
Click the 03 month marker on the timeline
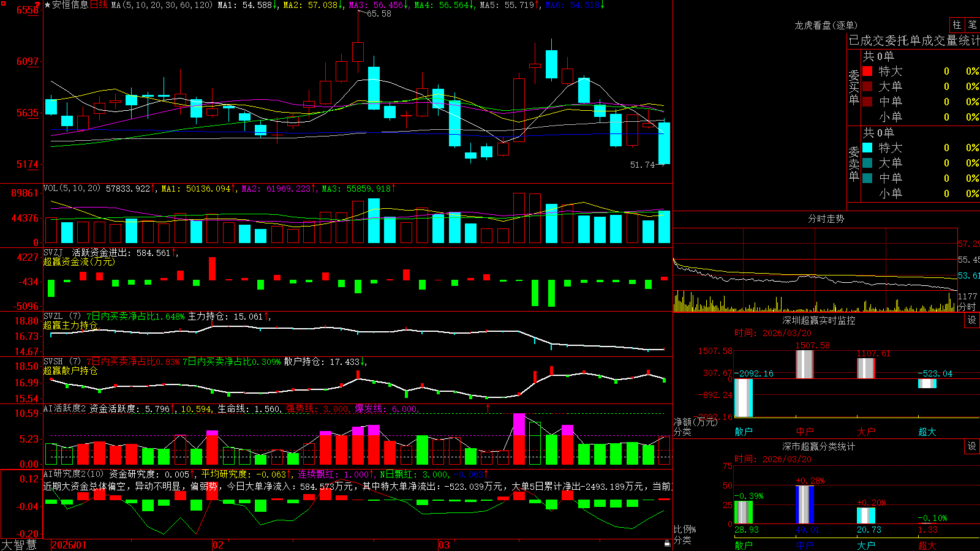(443, 545)
